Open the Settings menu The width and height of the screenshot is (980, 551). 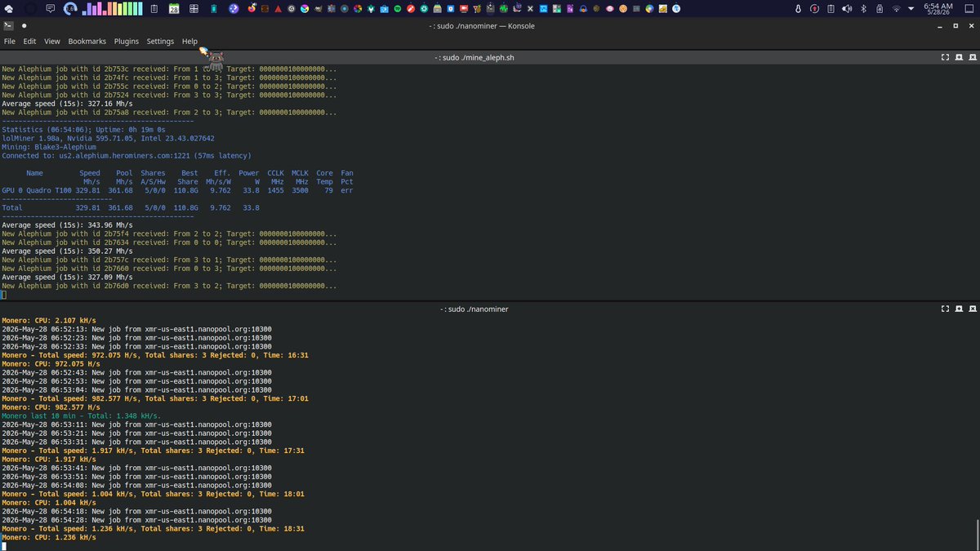(x=160, y=41)
